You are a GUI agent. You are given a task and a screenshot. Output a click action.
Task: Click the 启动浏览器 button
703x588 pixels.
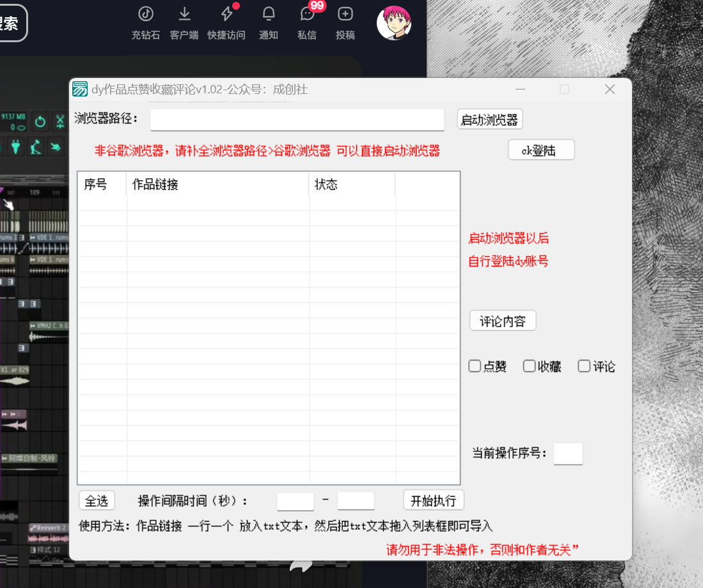tap(490, 120)
